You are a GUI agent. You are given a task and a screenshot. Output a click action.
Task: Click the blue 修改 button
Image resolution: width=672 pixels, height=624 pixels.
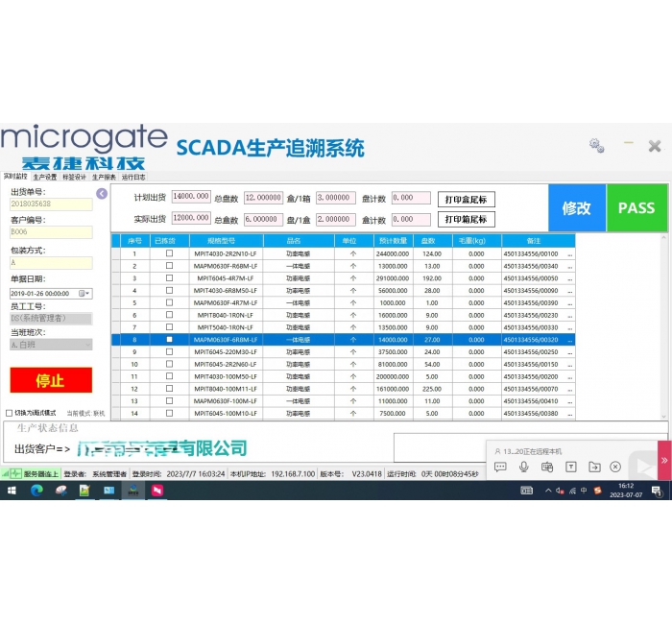coord(576,207)
